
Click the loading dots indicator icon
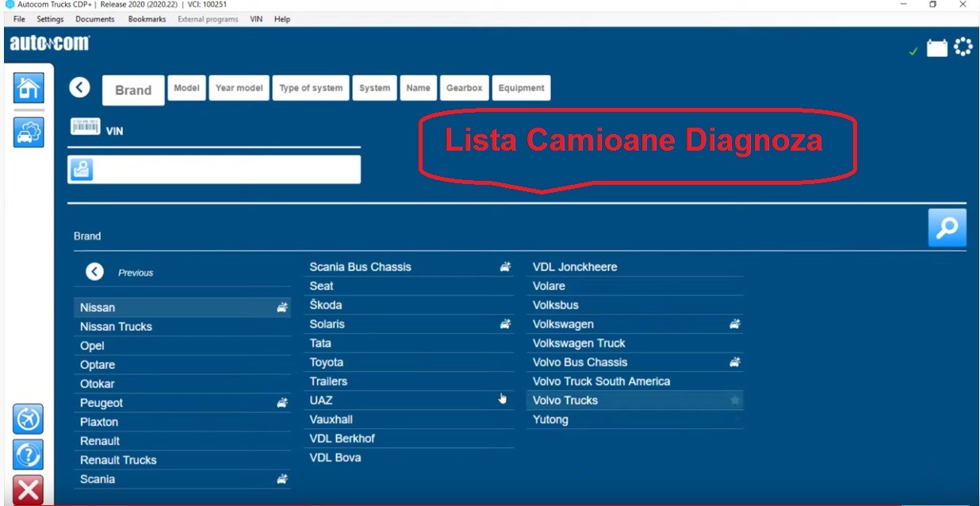click(x=963, y=48)
